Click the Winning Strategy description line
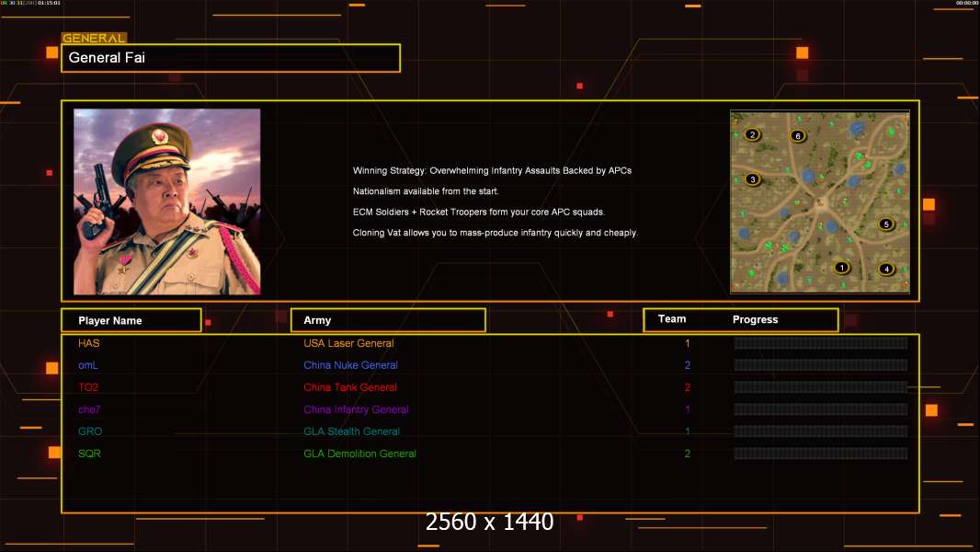This screenshot has width=980, height=552. pyautogui.click(x=492, y=171)
